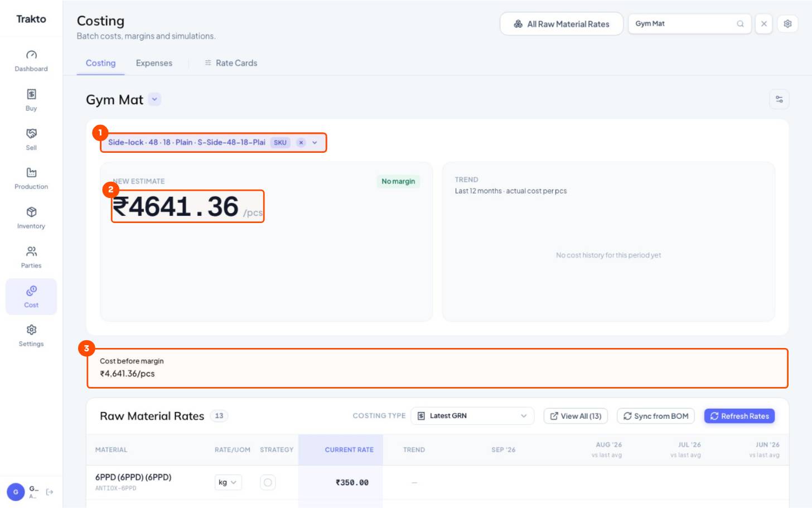
Task: Switch to the Costing tab
Action: [x=101, y=63]
